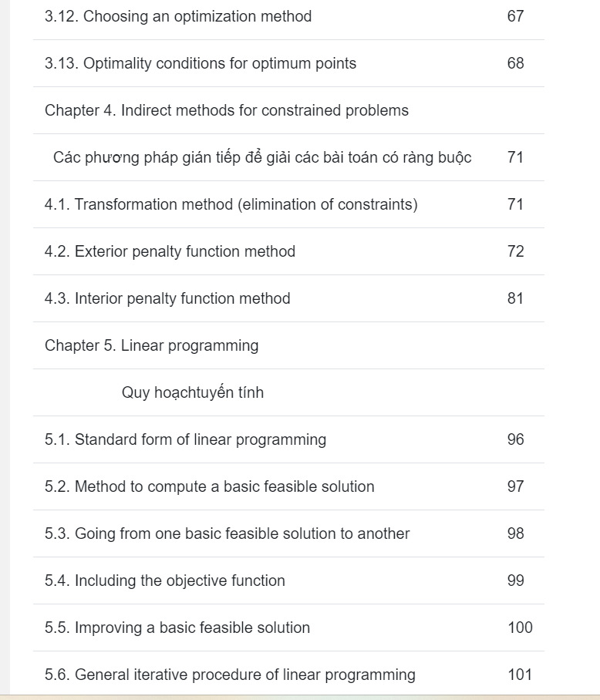The image size is (600, 700).
Task: Click page number 67
Action: pyautogui.click(x=516, y=16)
